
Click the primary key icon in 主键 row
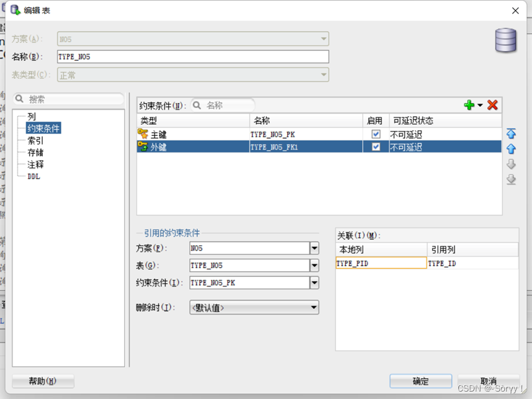[143, 134]
